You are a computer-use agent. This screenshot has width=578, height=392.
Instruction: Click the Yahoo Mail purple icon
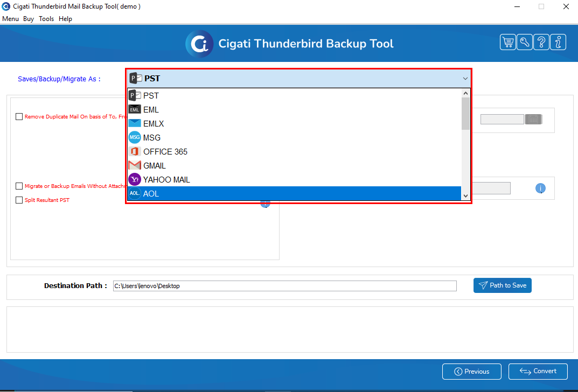coord(135,179)
